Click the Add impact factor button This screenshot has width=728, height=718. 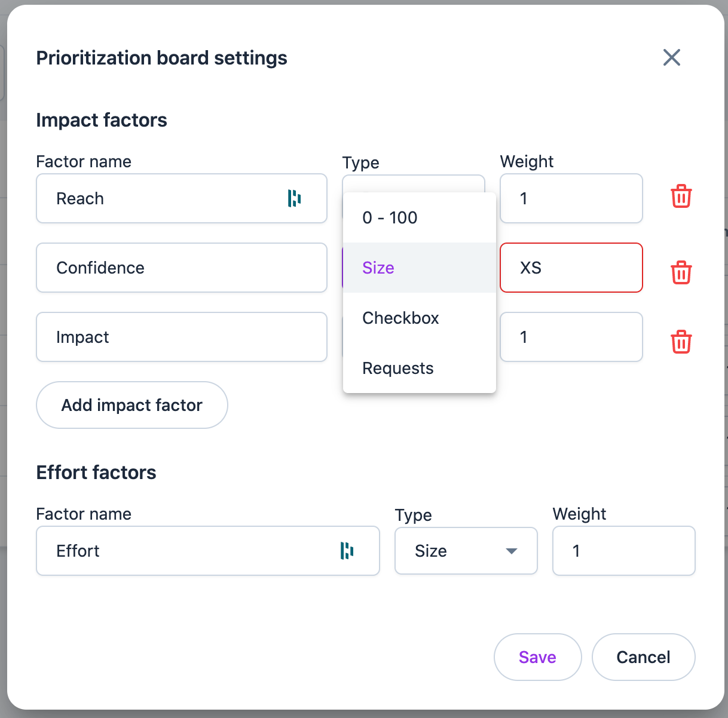131,405
